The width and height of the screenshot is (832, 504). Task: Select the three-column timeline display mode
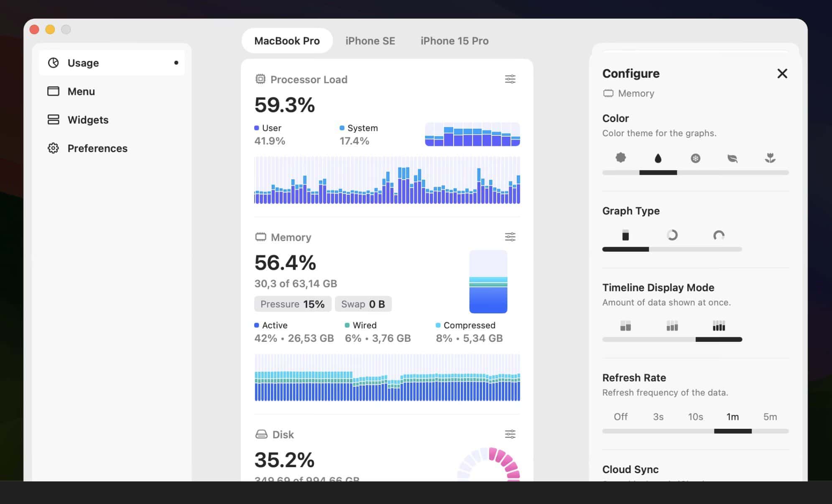tap(672, 326)
